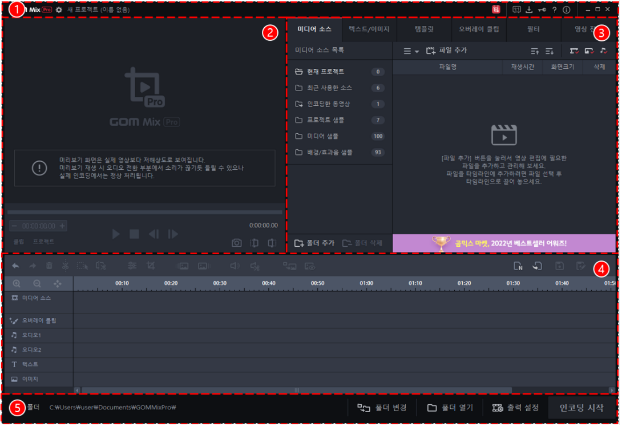Click the help question mark icon
The image size is (620, 425).
(554, 9)
